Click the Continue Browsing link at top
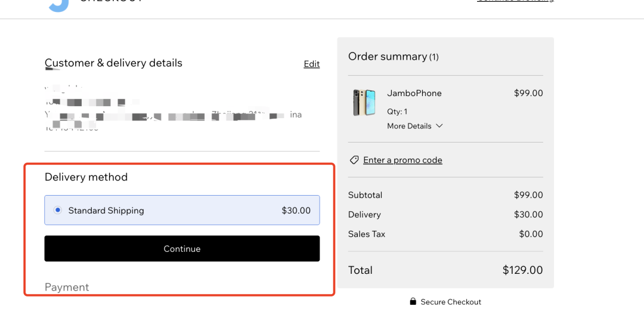The height and width of the screenshot is (315, 644). tap(515, 1)
